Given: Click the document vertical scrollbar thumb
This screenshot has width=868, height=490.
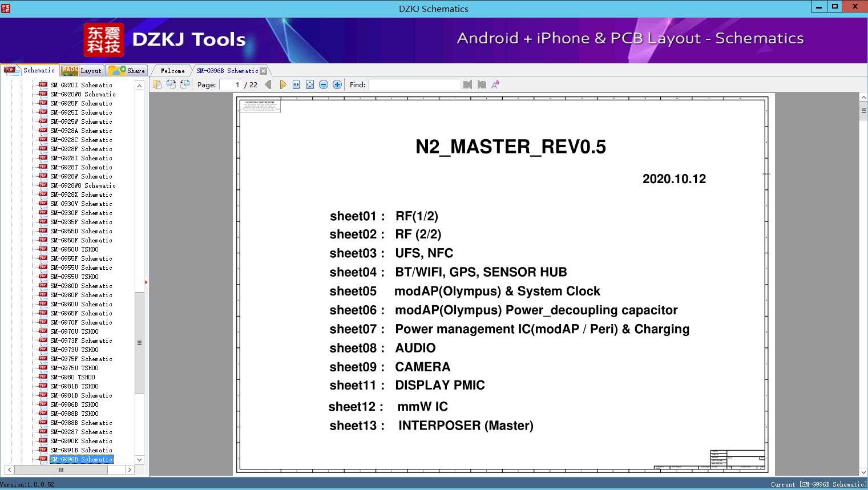Looking at the screenshot, I should click(863, 111).
